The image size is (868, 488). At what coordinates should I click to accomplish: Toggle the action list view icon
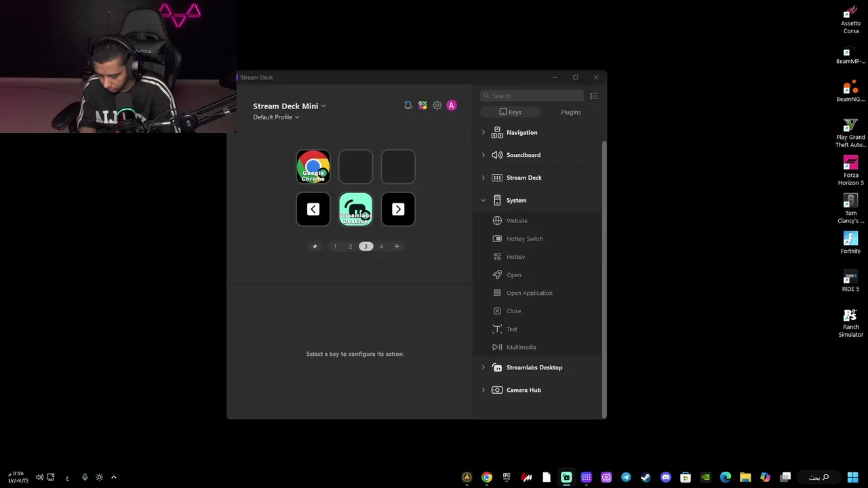pos(593,96)
